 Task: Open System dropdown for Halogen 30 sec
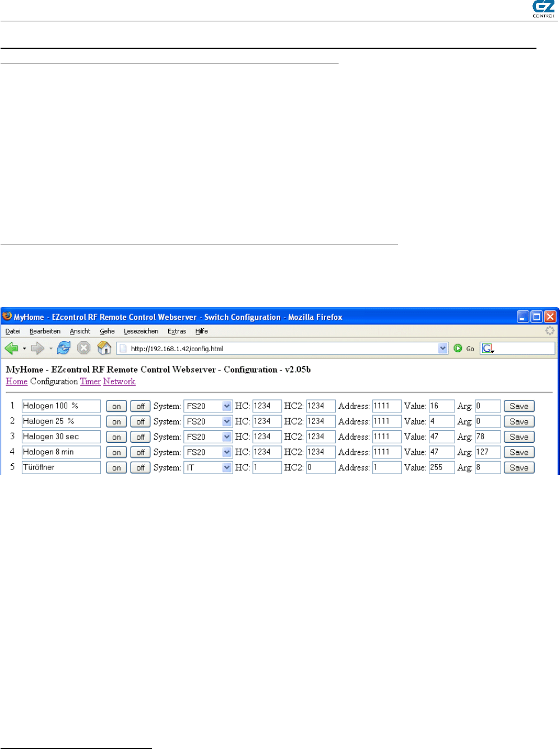point(208,436)
